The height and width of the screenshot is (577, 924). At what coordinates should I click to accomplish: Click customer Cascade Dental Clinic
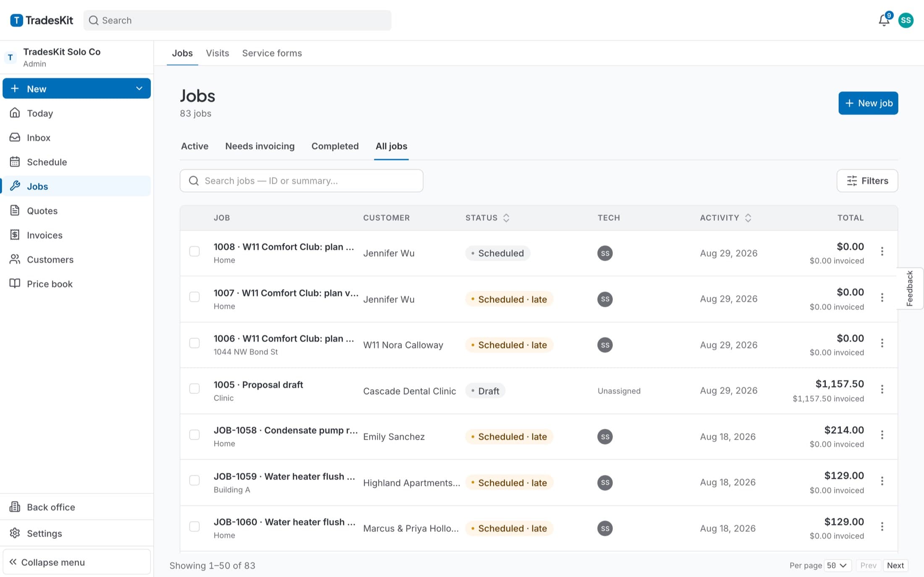(409, 391)
